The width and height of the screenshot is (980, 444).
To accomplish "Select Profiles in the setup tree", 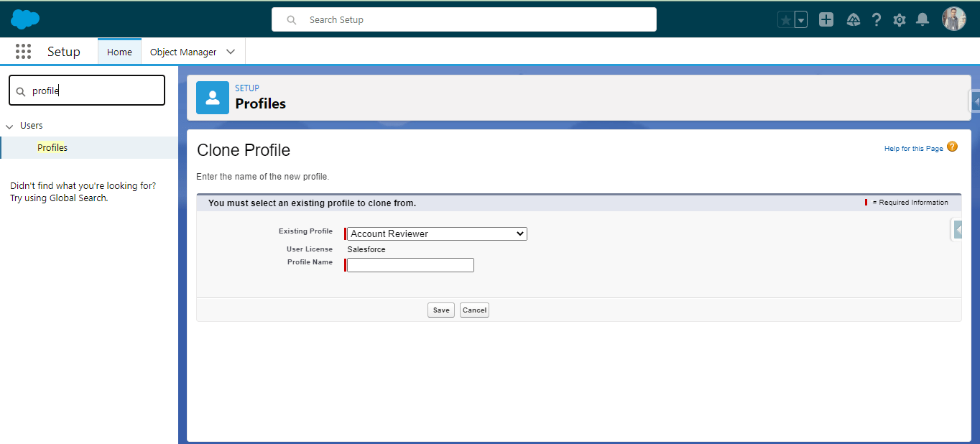I will pos(52,147).
